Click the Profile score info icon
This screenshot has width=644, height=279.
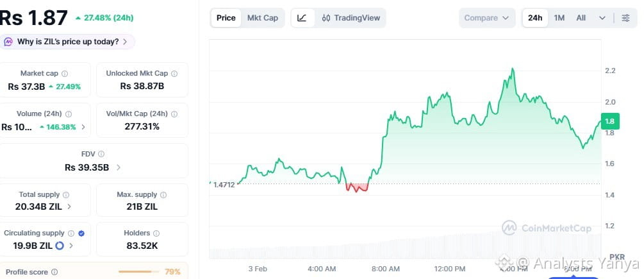pos(54,272)
